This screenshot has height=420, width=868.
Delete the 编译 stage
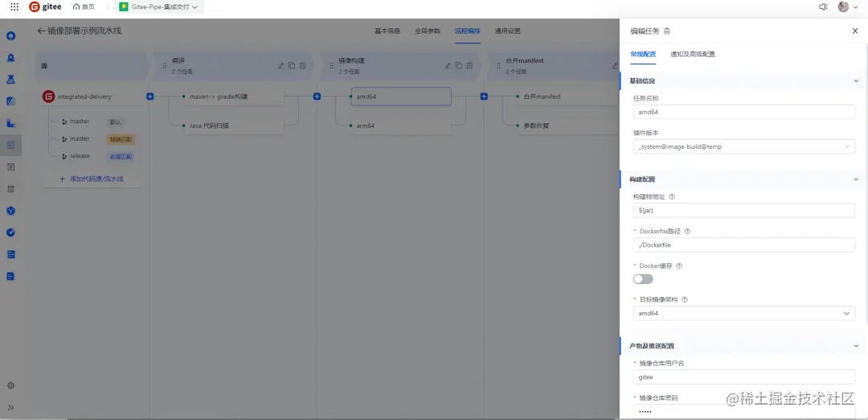pyautogui.click(x=302, y=65)
